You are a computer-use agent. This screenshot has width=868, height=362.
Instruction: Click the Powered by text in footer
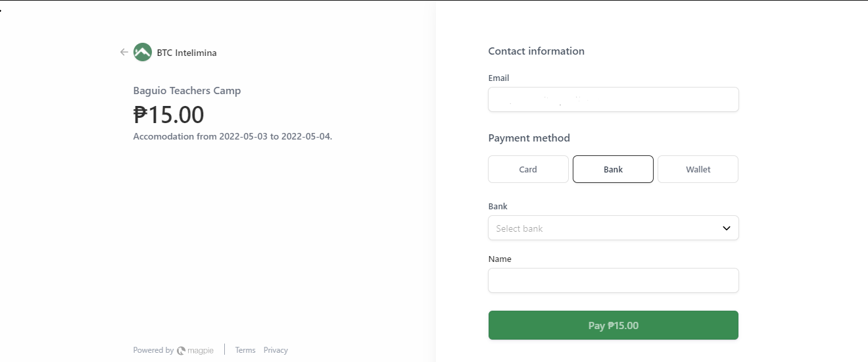(153, 350)
